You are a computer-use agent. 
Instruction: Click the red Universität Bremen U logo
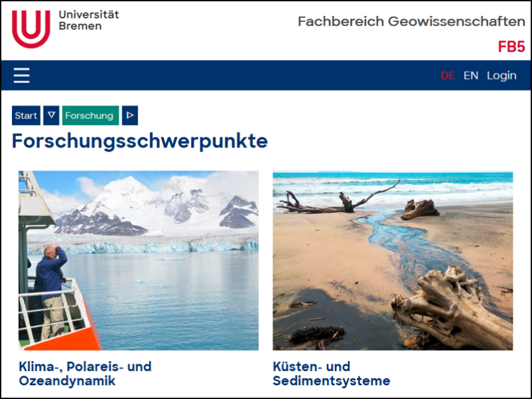pyautogui.click(x=31, y=29)
